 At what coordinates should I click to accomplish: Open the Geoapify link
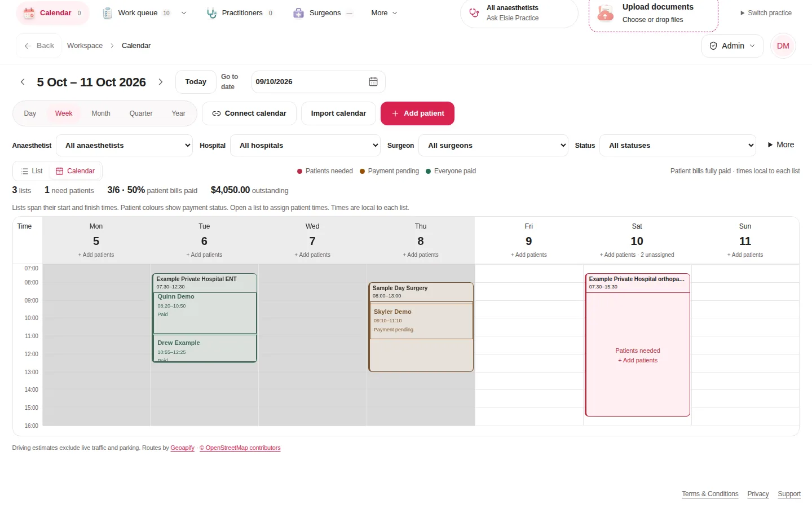(x=183, y=448)
